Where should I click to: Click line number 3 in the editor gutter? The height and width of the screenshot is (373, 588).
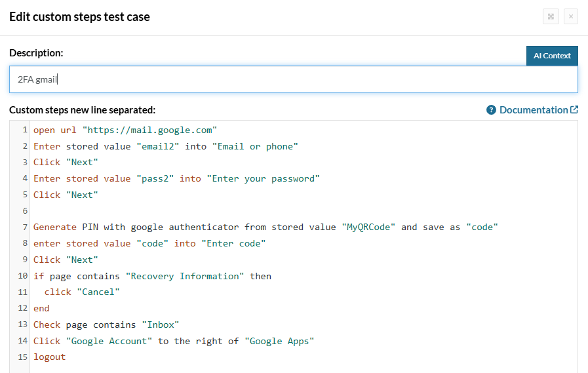click(25, 163)
